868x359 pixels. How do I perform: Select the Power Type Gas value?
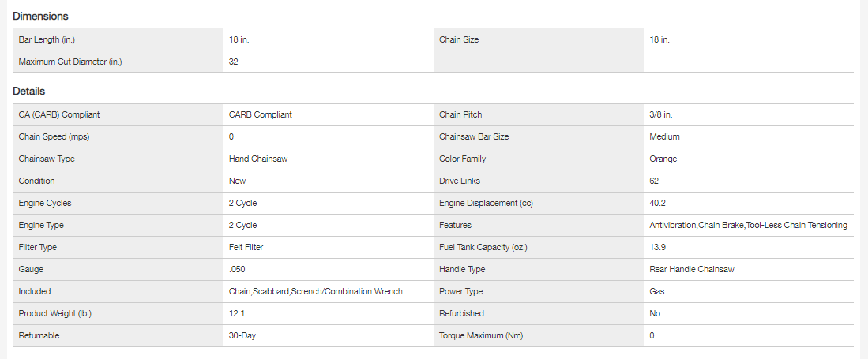(657, 291)
